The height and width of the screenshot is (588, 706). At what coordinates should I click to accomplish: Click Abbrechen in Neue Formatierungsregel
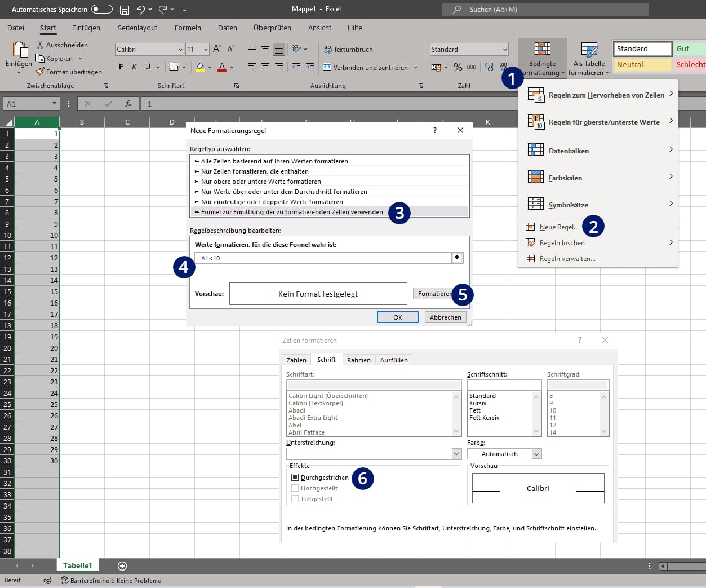pyautogui.click(x=446, y=317)
